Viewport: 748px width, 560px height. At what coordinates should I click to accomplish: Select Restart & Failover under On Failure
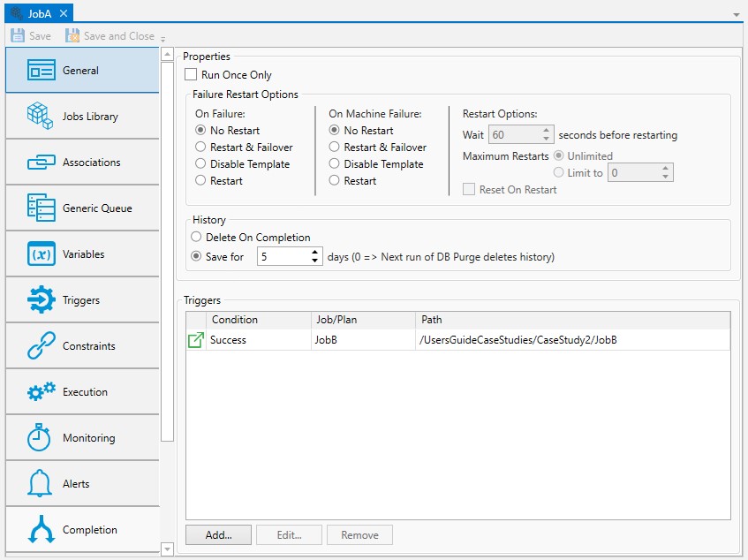pyautogui.click(x=201, y=148)
